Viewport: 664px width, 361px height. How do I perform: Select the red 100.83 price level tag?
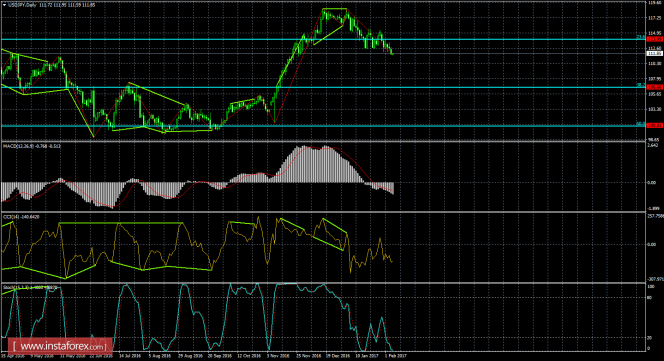655,125
